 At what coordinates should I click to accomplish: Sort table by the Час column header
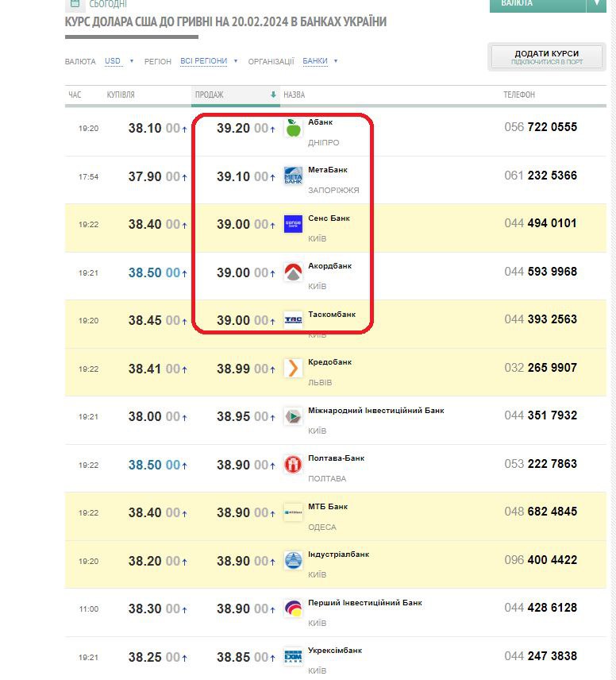(75, 95)
